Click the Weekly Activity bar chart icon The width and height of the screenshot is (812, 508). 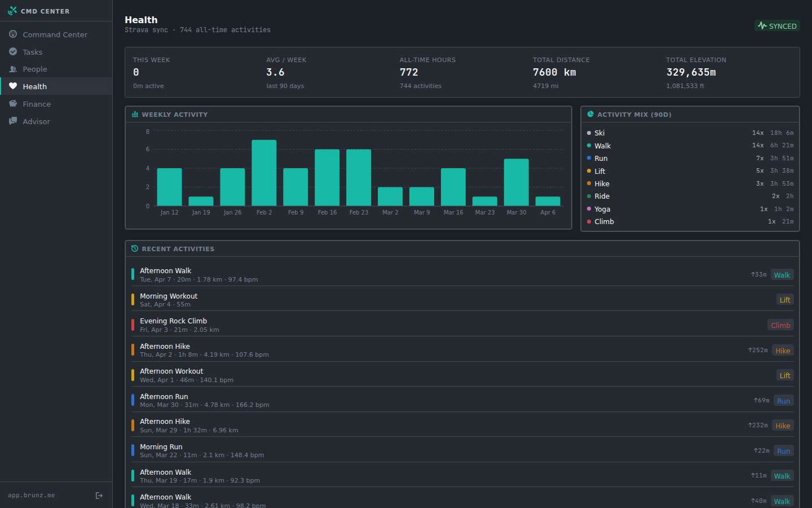[135, 114]
